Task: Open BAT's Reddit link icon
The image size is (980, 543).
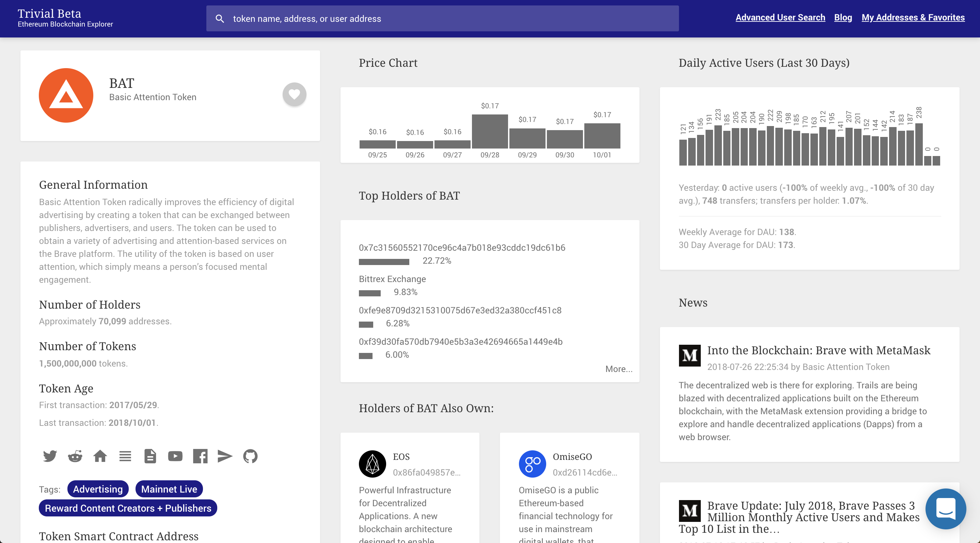Action: (75, 455)
